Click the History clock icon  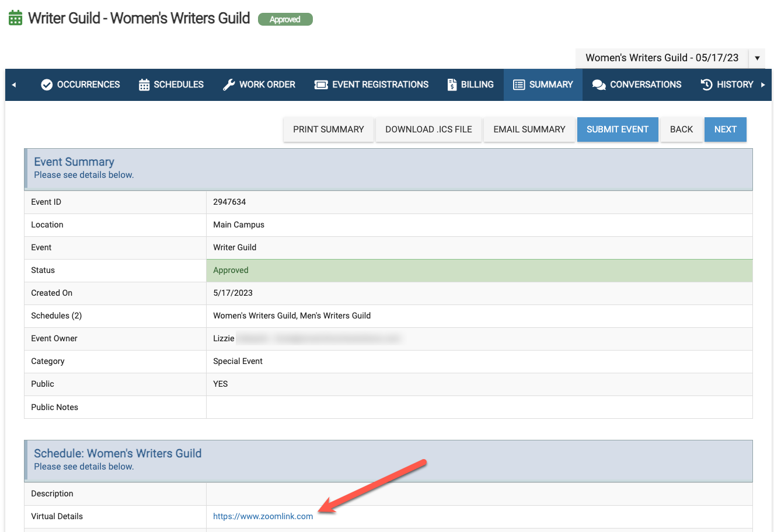706,85
